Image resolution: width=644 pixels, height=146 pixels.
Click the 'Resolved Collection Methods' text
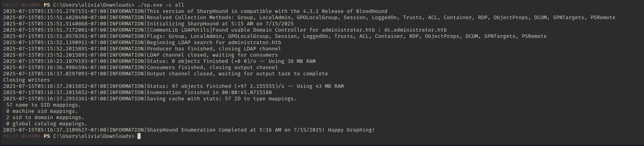[189, 18]
